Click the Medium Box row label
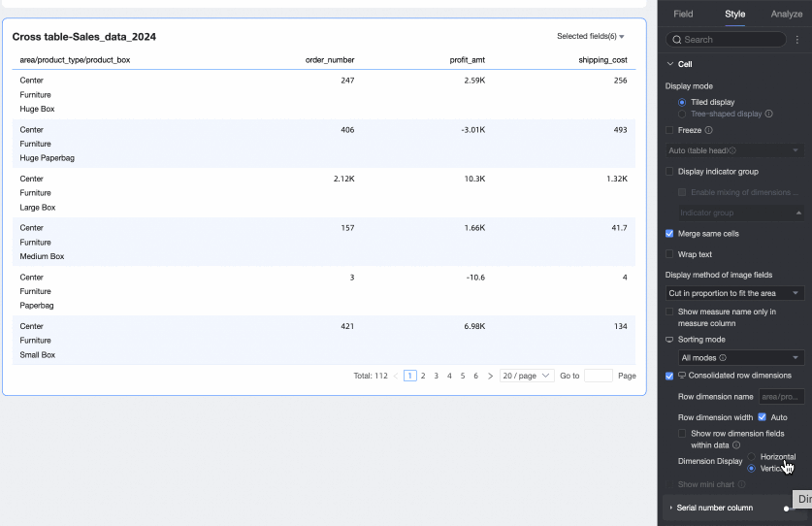This screenshot has width=812, height=526. 42,256
